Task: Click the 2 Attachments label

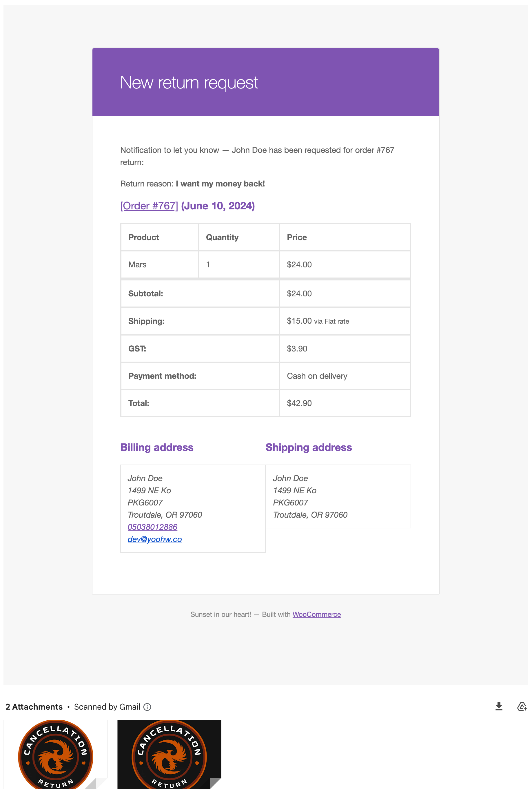Action: click(34, 707)
